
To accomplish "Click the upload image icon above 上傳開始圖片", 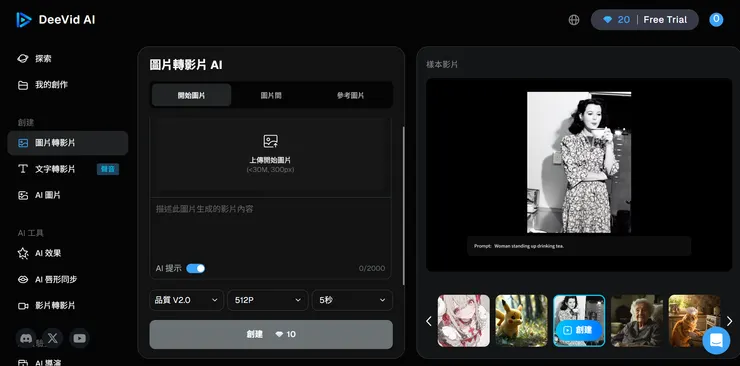I will point(270,141).
